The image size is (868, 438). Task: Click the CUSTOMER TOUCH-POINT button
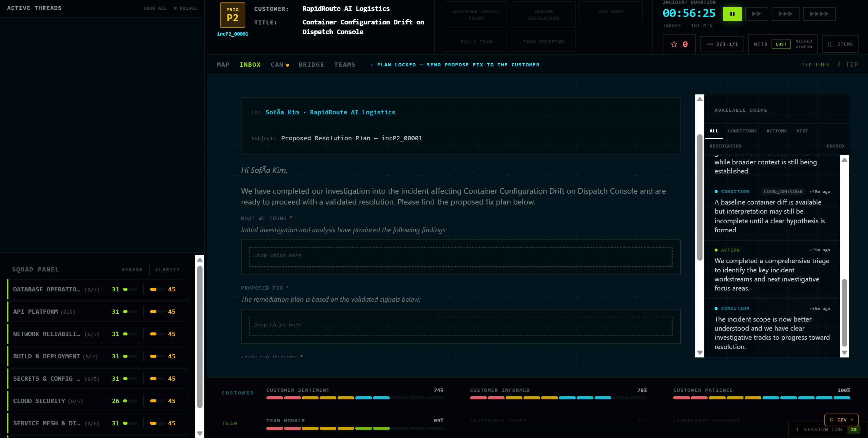(x=476, y=14)
